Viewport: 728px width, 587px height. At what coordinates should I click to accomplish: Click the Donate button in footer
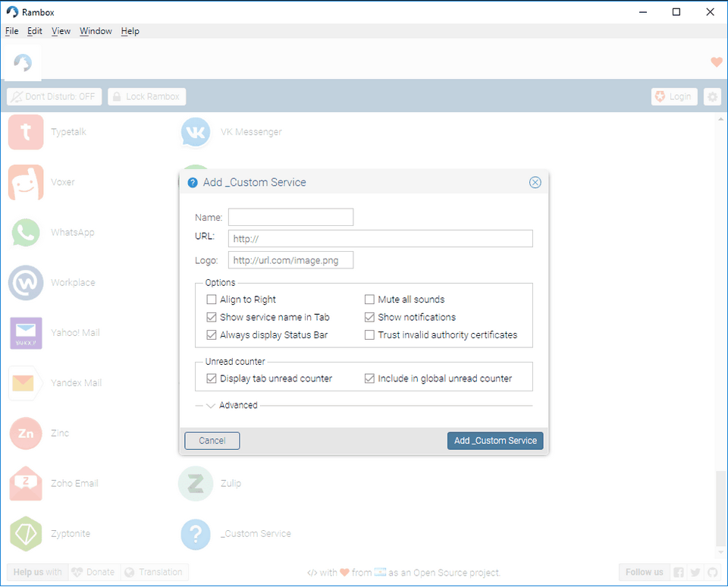click(94, 572)
